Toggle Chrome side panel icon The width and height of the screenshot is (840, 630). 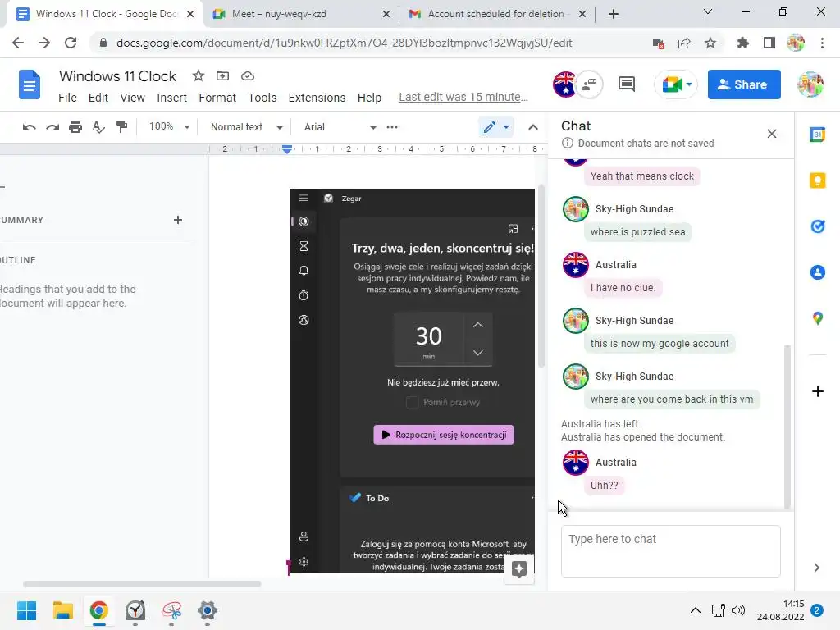coord(769,43)
